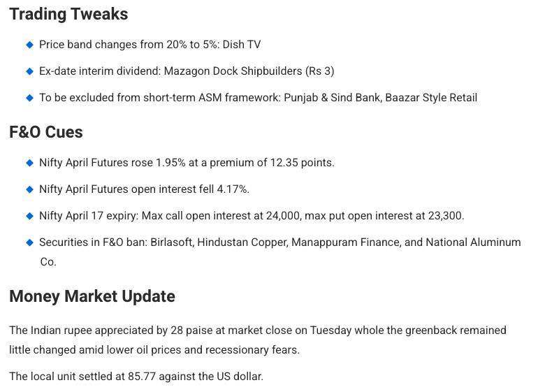Click the local unit settled at 85.77 line
The image size is (538, 392).
(x=136, y=376)
